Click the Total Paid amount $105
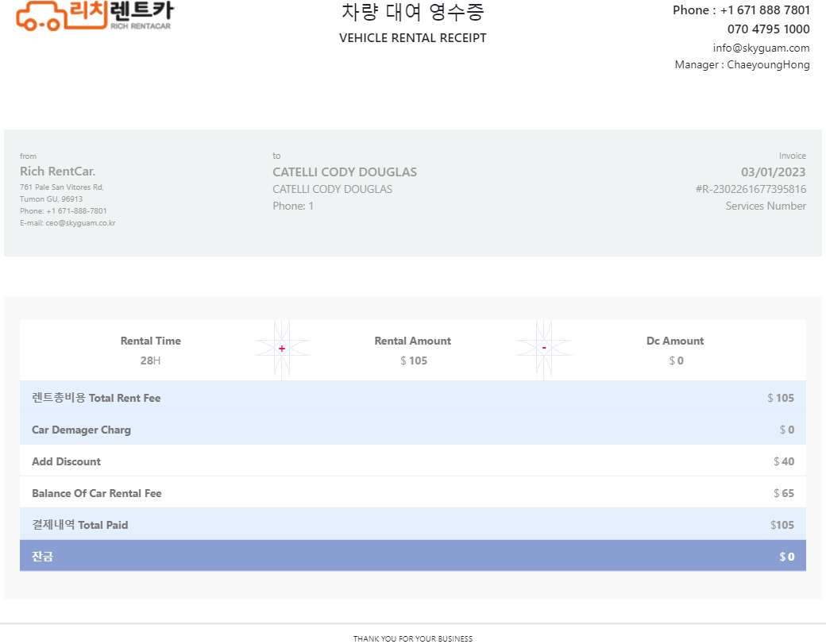826x644 pixels. point(782,525)
